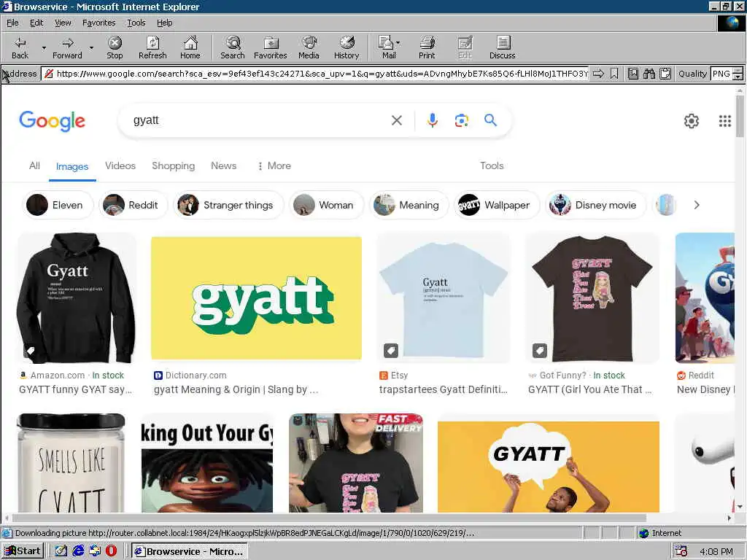Open Google image search Tools

(x=492, y=166)
